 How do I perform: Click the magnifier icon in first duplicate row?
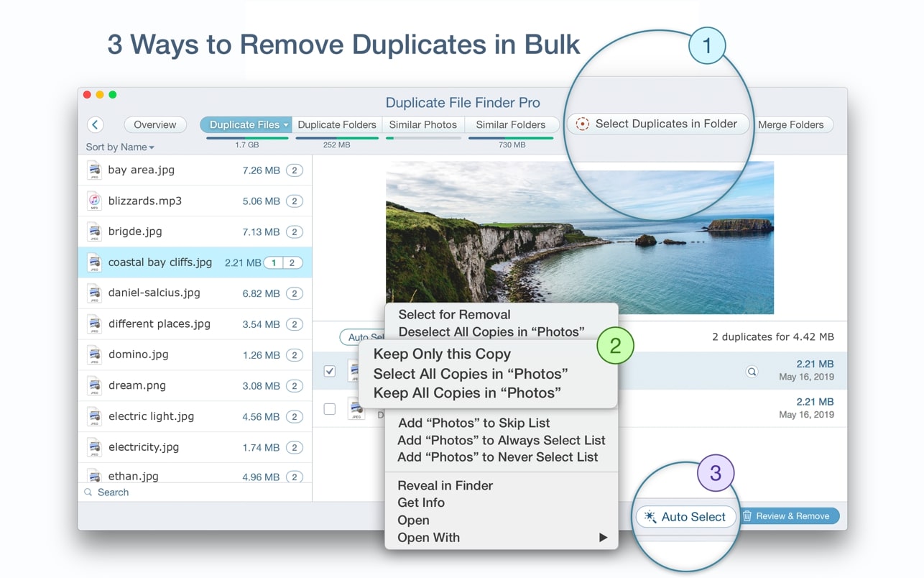pyautogui.click(x=752, y=372)
